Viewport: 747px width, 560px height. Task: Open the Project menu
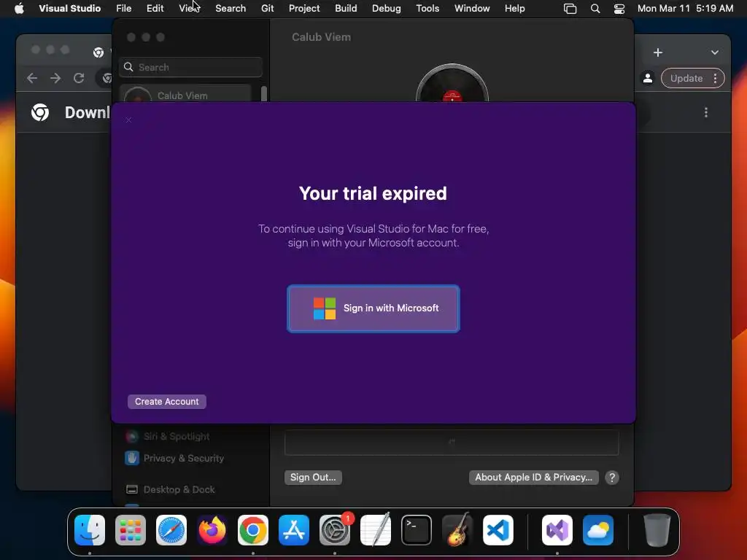pyautogui.click(x=304, y=8)
